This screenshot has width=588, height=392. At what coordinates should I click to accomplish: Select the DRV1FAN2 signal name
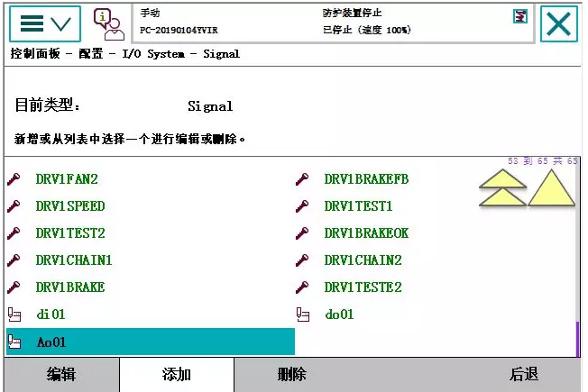(x=67, y=179)
